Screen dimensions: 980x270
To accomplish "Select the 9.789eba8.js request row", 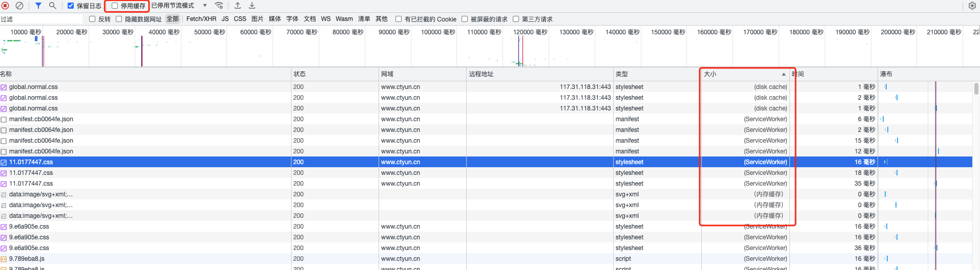I will point(27,259).
